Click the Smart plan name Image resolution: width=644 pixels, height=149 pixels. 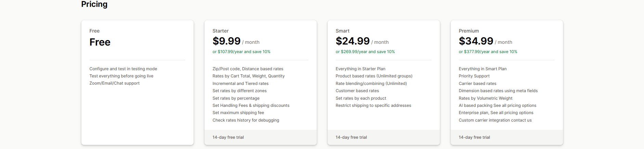tap(343, 31)
